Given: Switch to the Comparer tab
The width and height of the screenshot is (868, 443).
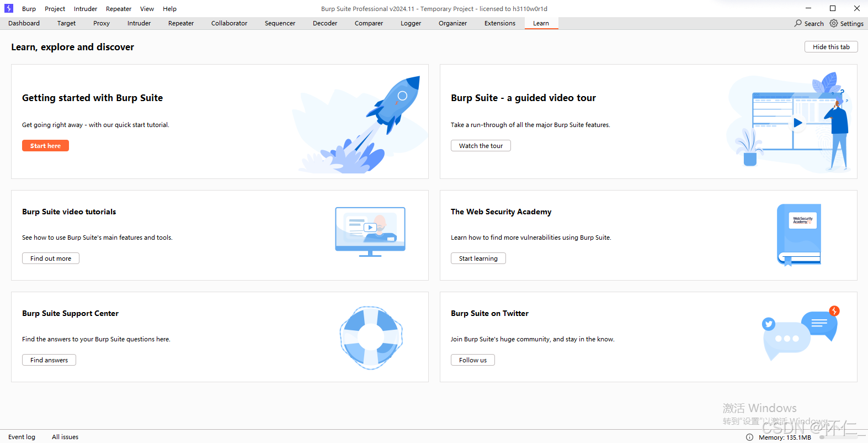Looking at the screenshot, I should [x=369, y=23].
